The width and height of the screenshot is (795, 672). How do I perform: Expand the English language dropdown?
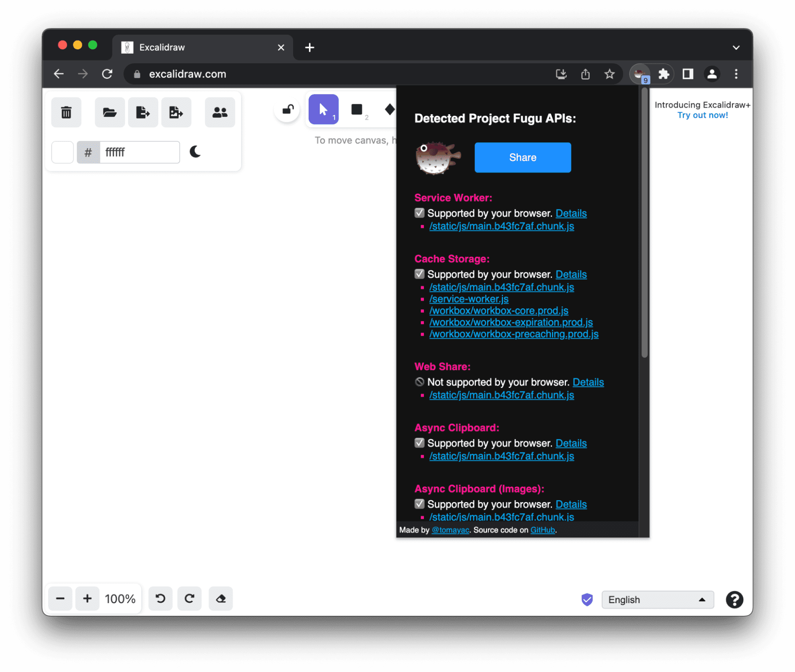coord(656,599)
